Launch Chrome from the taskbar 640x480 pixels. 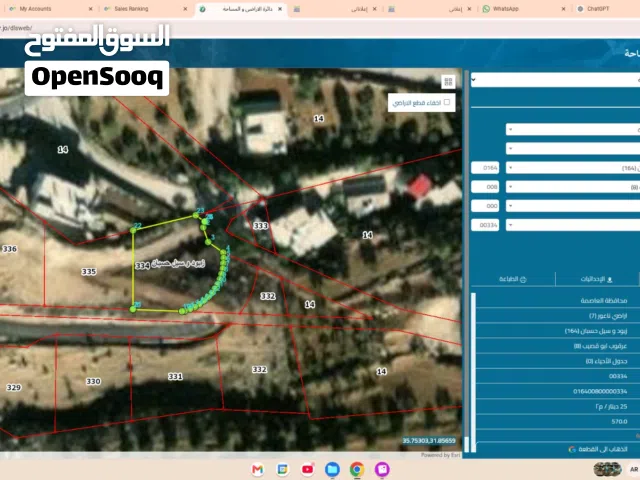point(357,469)
